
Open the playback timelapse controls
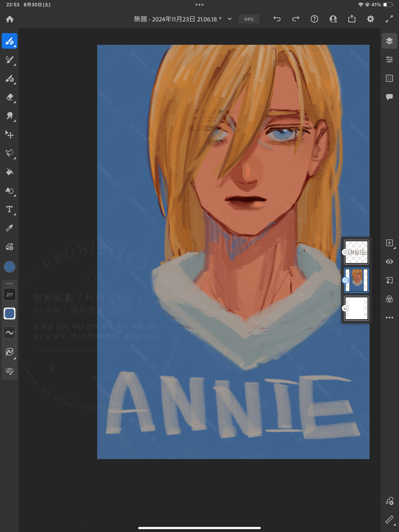click(390, 501)
